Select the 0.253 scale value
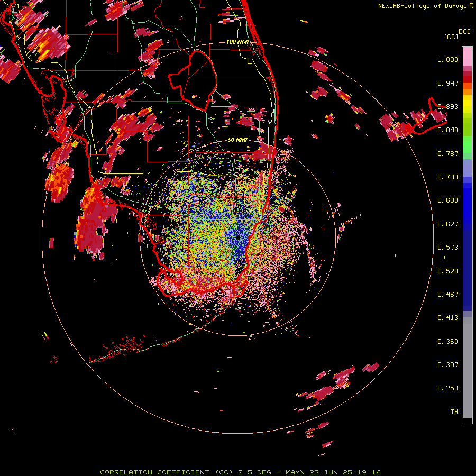The height and width of the screenshot is (476, 476). click(x=448, y=388)
